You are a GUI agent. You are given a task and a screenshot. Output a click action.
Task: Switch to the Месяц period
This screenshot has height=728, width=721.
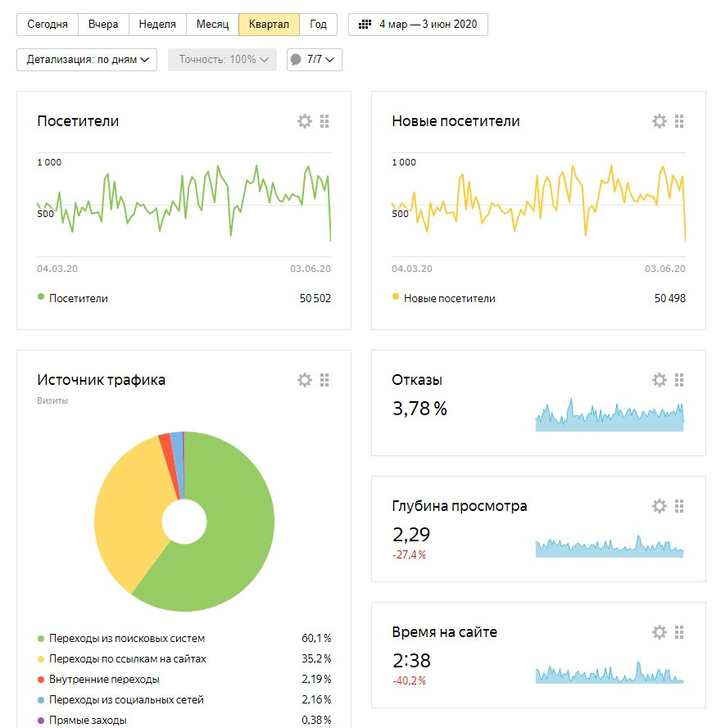click(x=213, y=24)
